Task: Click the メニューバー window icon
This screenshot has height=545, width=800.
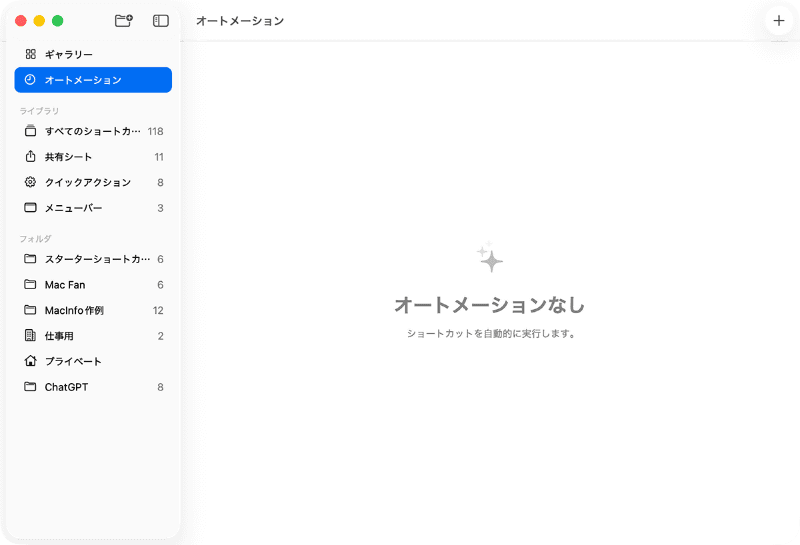Action: click(x=31, y=207)
